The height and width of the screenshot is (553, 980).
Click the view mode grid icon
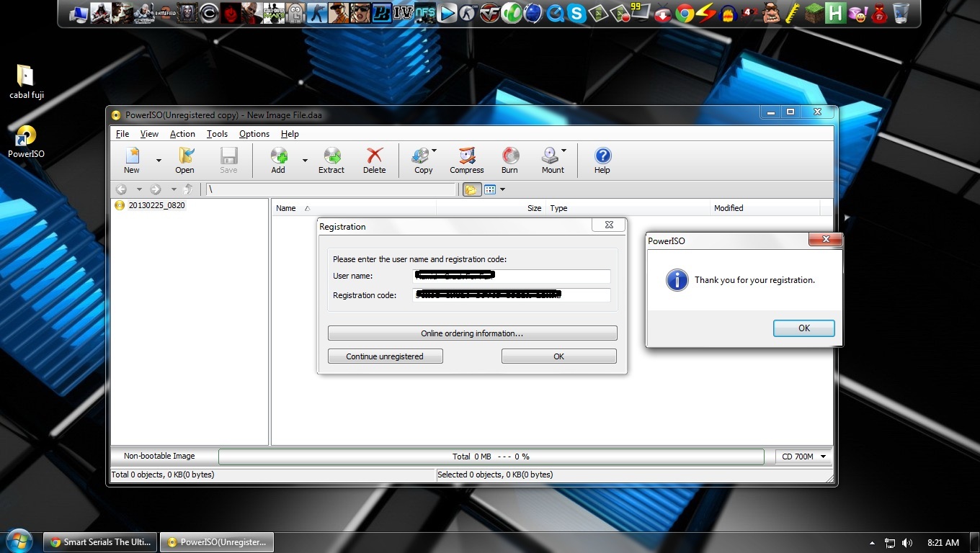490,190
